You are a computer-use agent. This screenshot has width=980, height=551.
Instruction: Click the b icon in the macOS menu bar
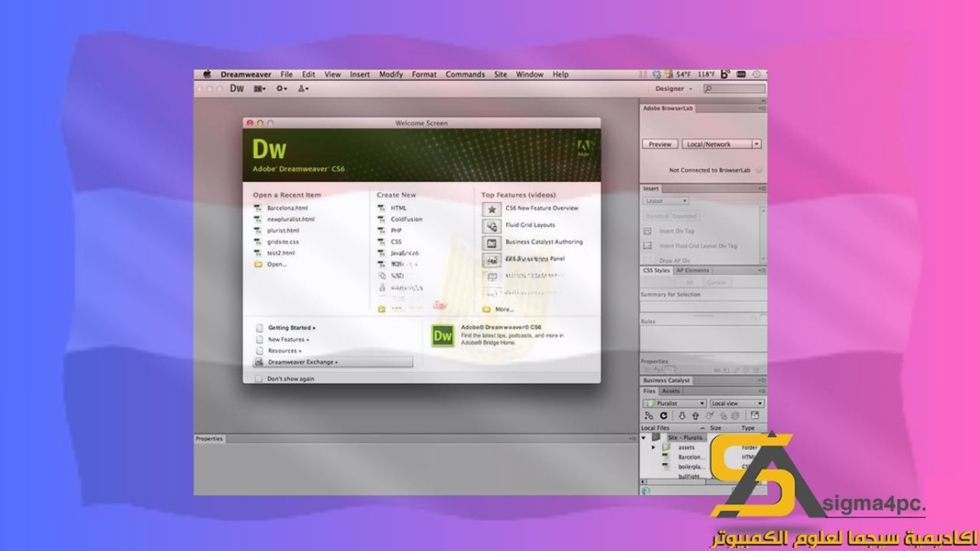tap(725, 74)
